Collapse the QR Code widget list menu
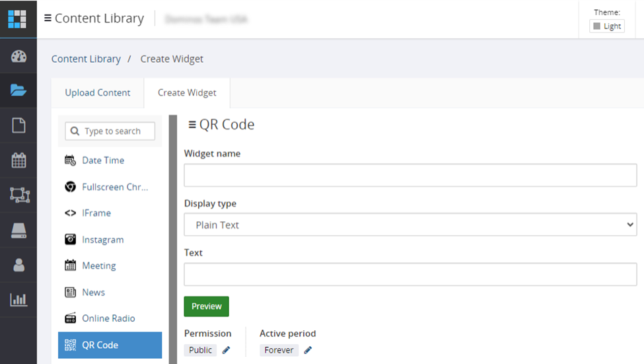This screenshot has width=644, height=364. (x=192, y=124)
